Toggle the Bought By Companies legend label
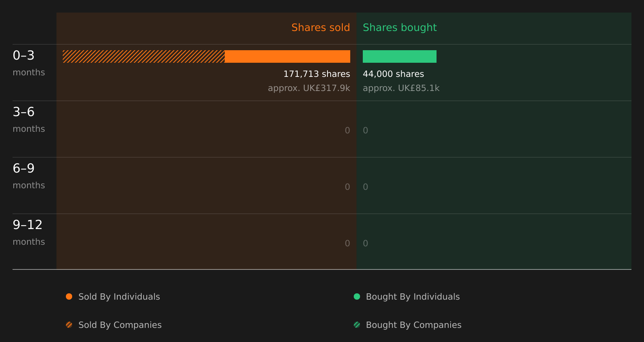Viewport: 644px width, 342px height. (x=413, y=325)
